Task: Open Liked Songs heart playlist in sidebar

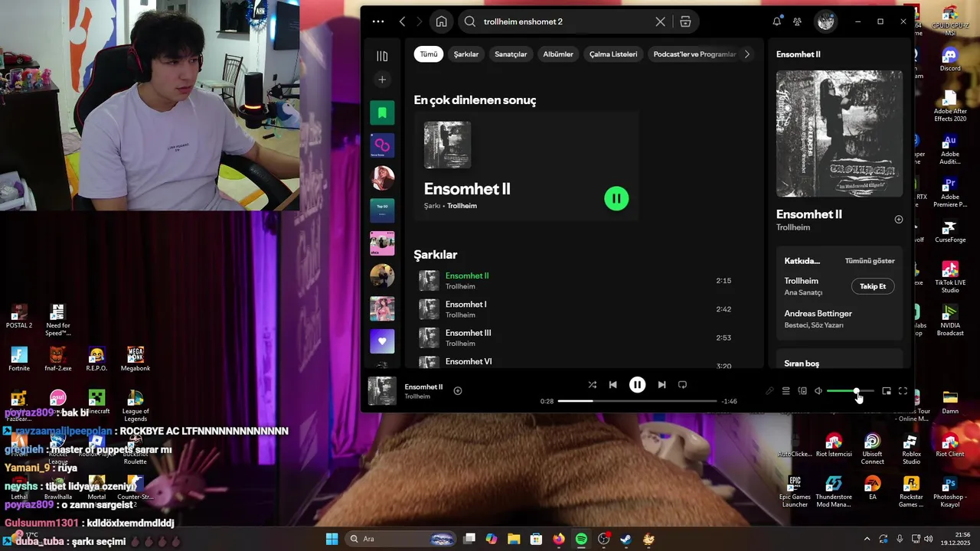Action: (382, 341)
